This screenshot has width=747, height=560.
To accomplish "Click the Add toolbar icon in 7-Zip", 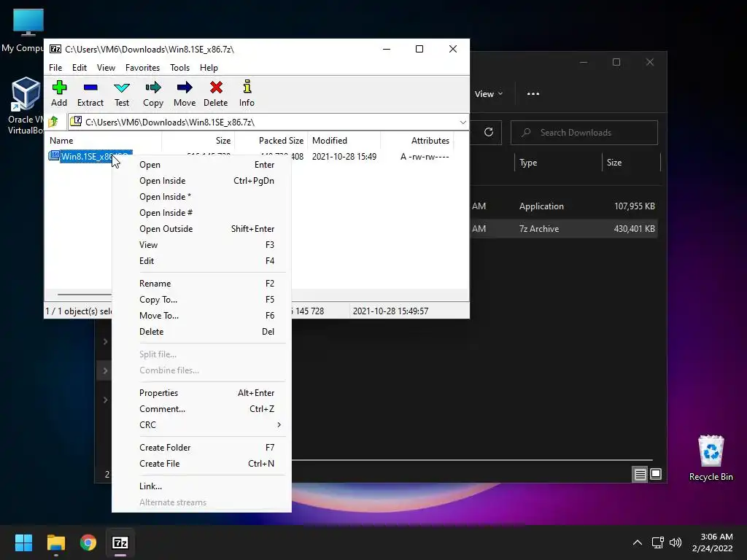I will (x=59, y=93).
